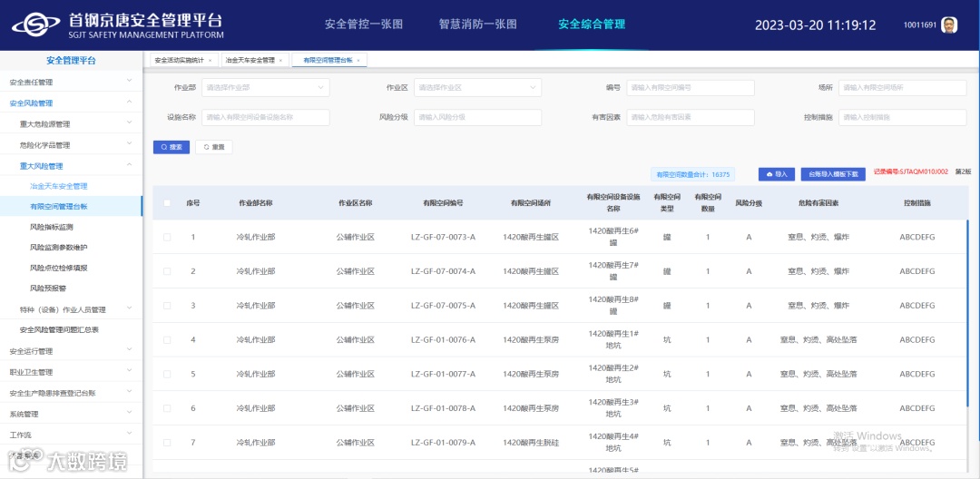This screenshot has height=479, width=980.
Task: Close the 有限空间管理台帐 tab
Action: 358,61
